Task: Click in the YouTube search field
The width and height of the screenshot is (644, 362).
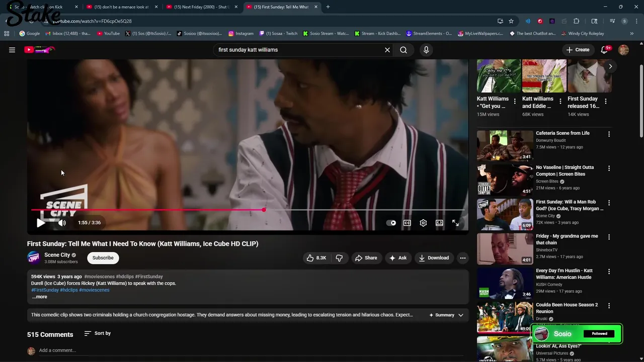Action: pyautogui.click(x=299, y=50)
